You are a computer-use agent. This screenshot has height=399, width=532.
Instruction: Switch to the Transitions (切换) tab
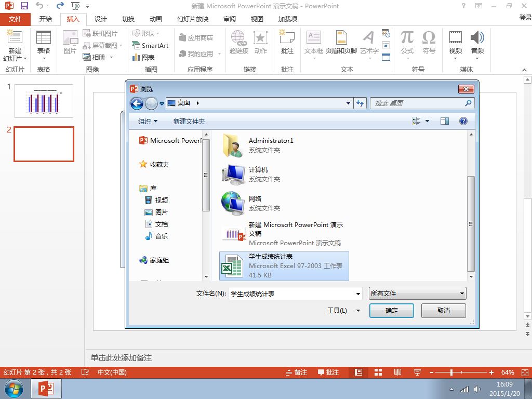point(128,19)
